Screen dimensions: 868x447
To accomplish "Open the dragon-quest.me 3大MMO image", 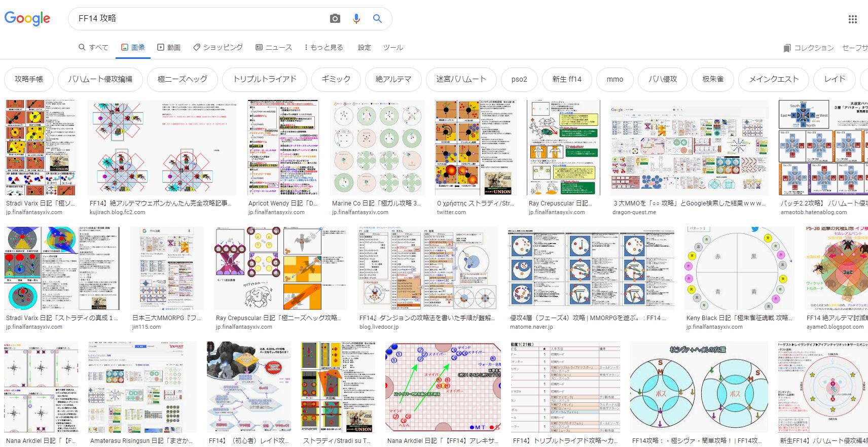I will tap(690, 147).
